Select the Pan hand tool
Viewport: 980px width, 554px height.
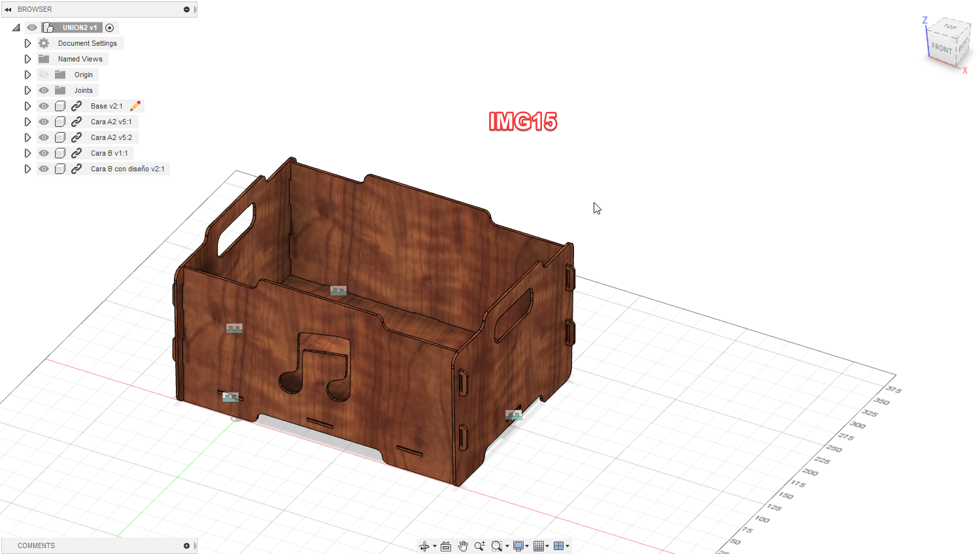[x=463, y=546]
